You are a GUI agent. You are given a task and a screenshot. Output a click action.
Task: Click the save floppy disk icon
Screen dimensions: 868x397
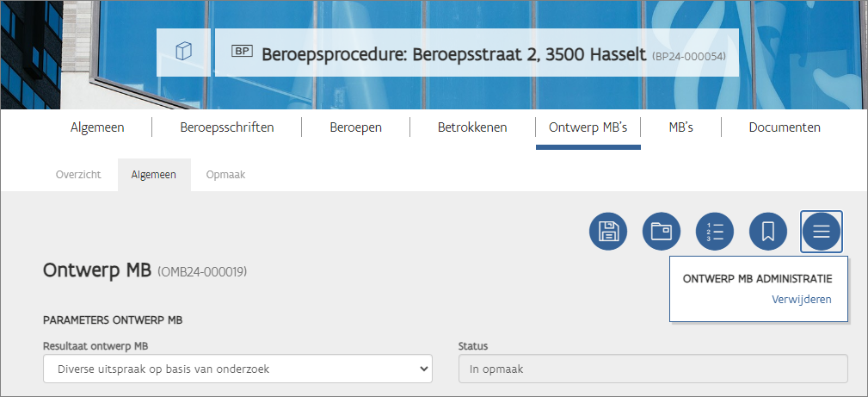pos(608,231)
